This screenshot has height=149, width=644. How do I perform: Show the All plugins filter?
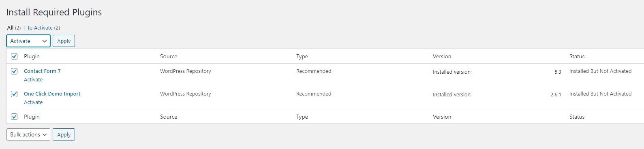click(11, 28)
